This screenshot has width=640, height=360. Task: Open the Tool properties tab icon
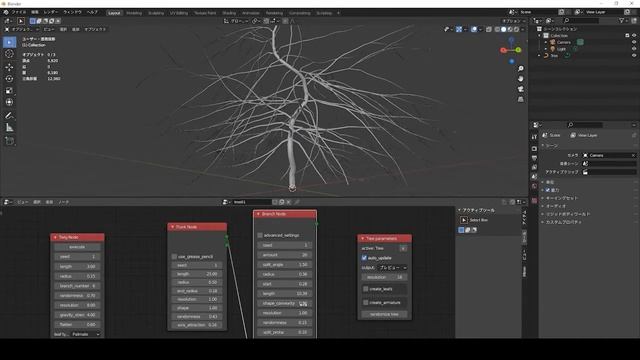[534, 137]
